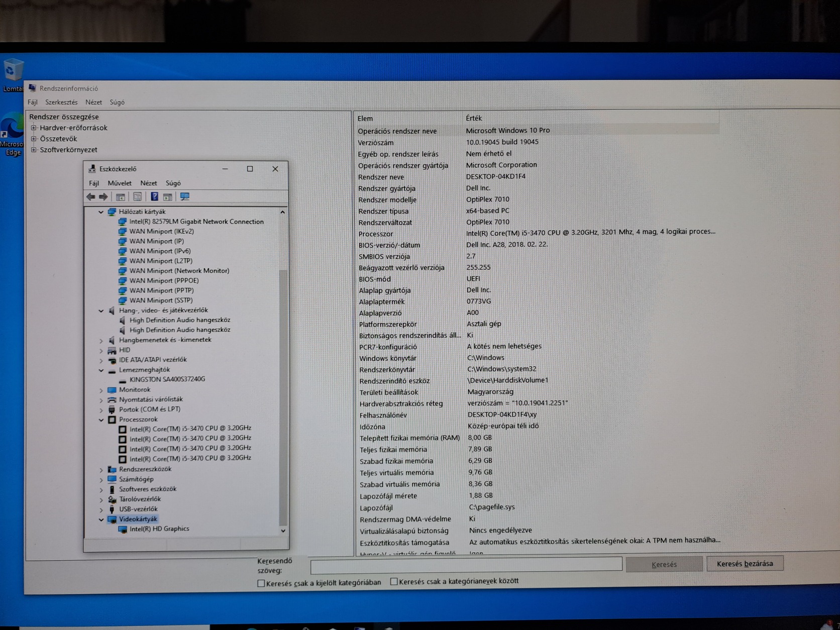Click the Forward arrow in Eszközkezelő toolbar
The height and width of the screenshot is (630, 840).
pos(103,197)
